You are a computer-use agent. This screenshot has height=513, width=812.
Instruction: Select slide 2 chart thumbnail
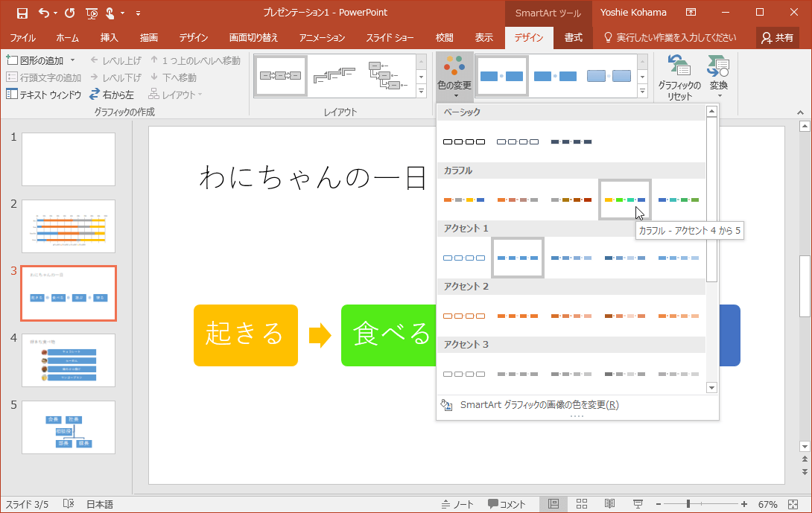(69, 226)
